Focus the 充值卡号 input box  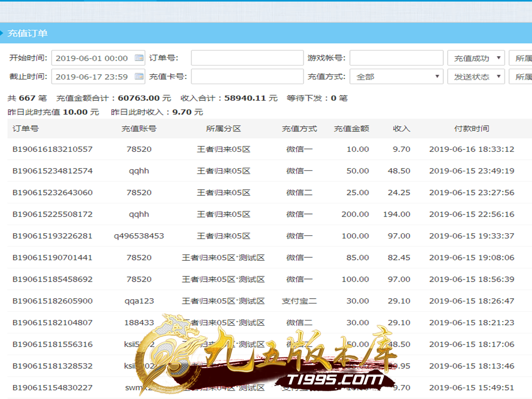pos(247,76)
